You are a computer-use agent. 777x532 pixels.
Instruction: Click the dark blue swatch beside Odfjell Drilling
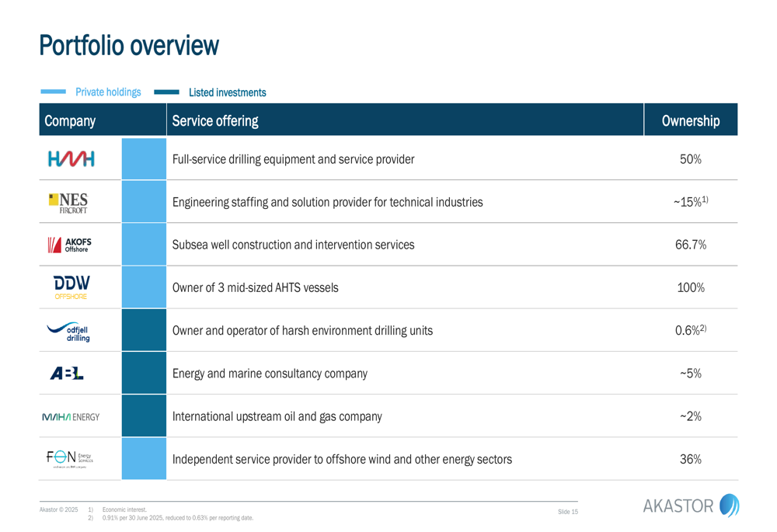coord(144,330)
